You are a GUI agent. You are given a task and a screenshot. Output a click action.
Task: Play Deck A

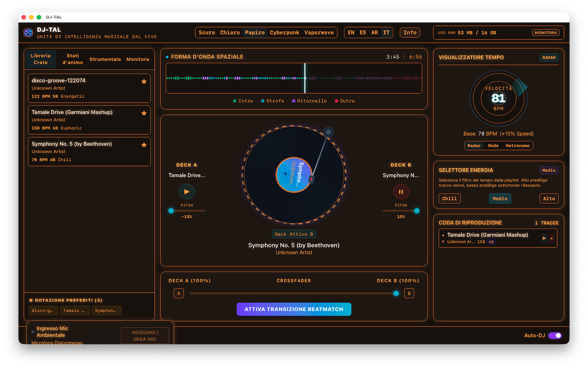tap(187, 192)
